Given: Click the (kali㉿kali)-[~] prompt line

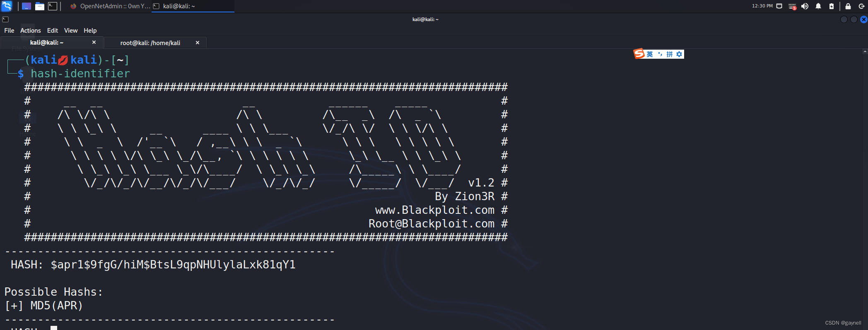Looking at the screenshot, I should point(77,60).
